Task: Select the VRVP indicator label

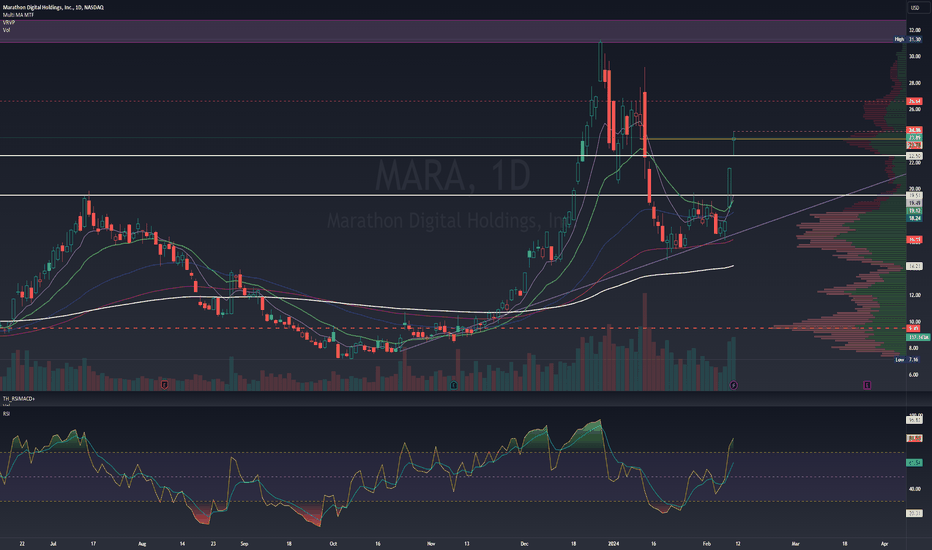Action: pyautogui.click(x=9, y=23)
